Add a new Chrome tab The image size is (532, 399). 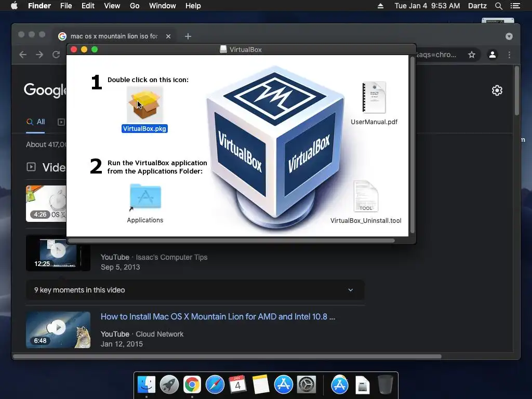pyautogui.click(x=188, y=36)
